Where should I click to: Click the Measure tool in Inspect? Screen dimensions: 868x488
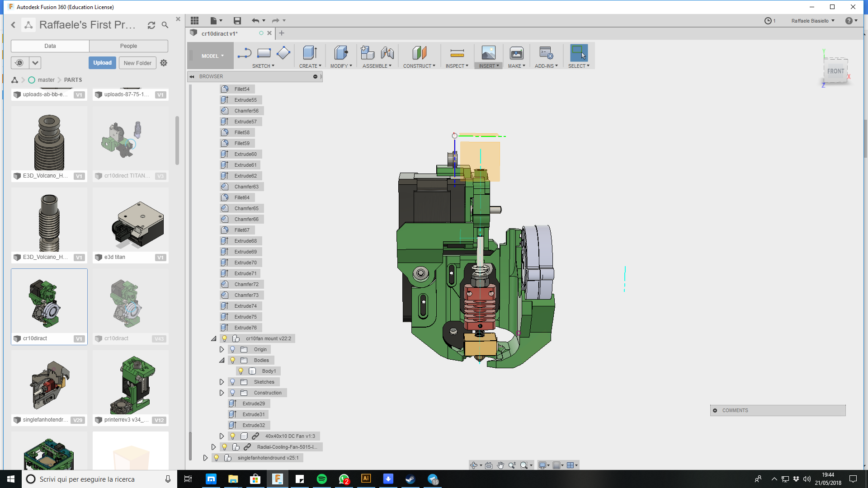click(x=457, y=53)
